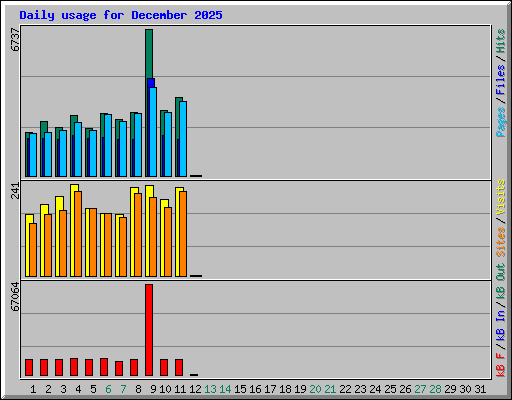Screen dimensions: 512x400
Task: Click the kB F legend label
Action: [x=500, y=365]
